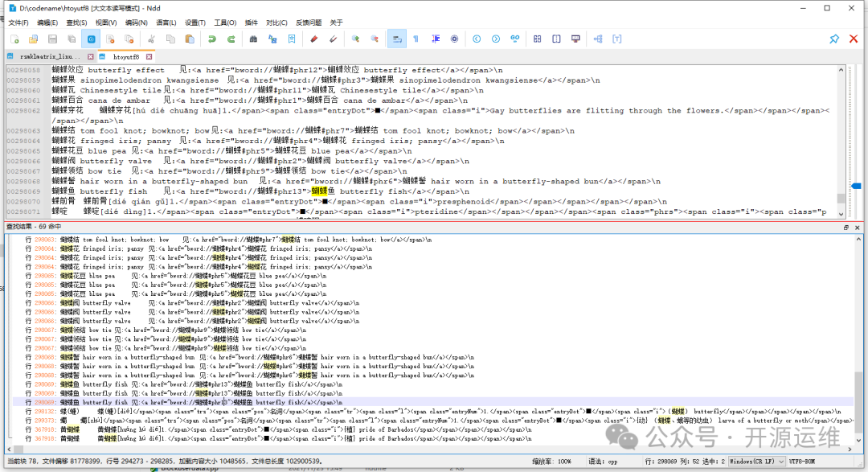Click the Zoom Out magnifier icon
The width and height of the screenshot is (868, 472).
(375, 39)
